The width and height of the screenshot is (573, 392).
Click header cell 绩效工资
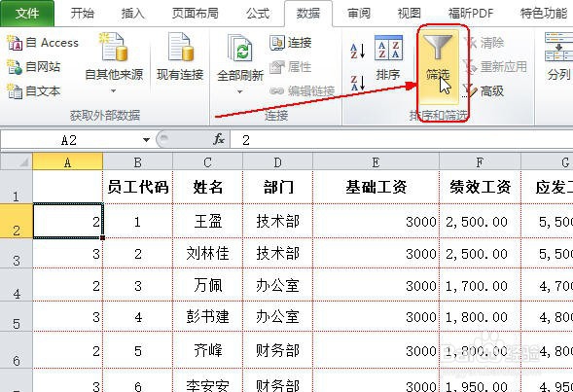(x=480, y=187)
